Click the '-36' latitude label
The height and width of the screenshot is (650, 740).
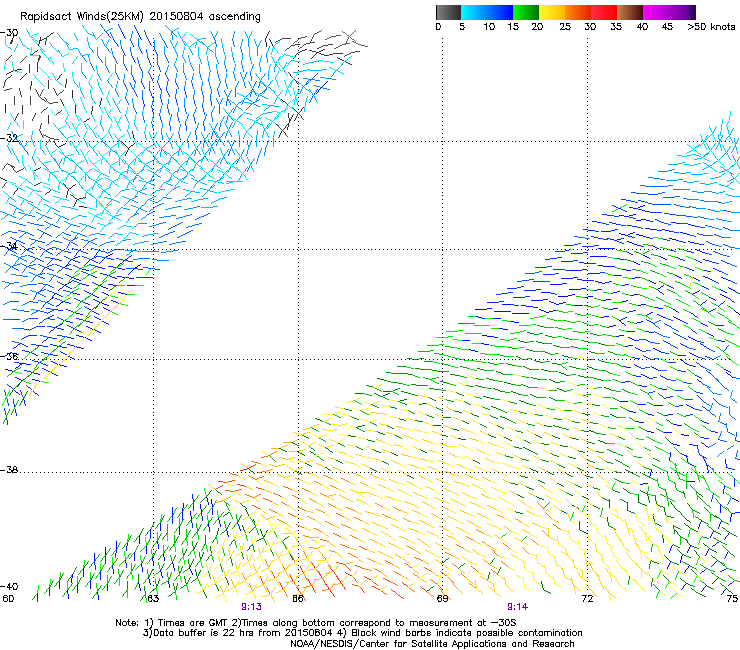9,356
